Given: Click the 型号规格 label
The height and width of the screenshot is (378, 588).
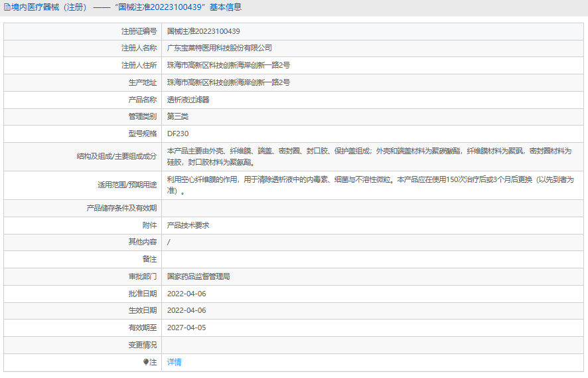Looking at the screenshot, I should [143, 134].
